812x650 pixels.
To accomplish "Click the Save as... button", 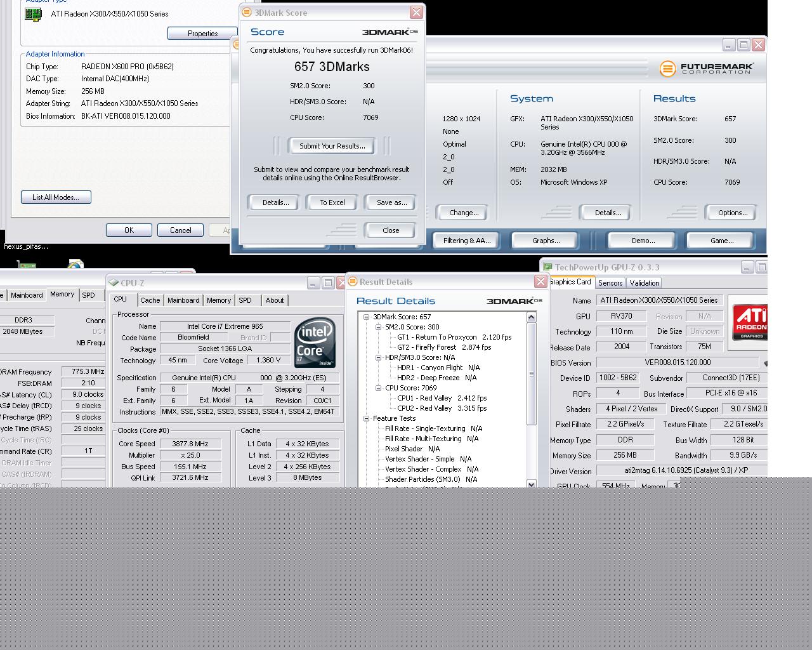I will [391, 202].
